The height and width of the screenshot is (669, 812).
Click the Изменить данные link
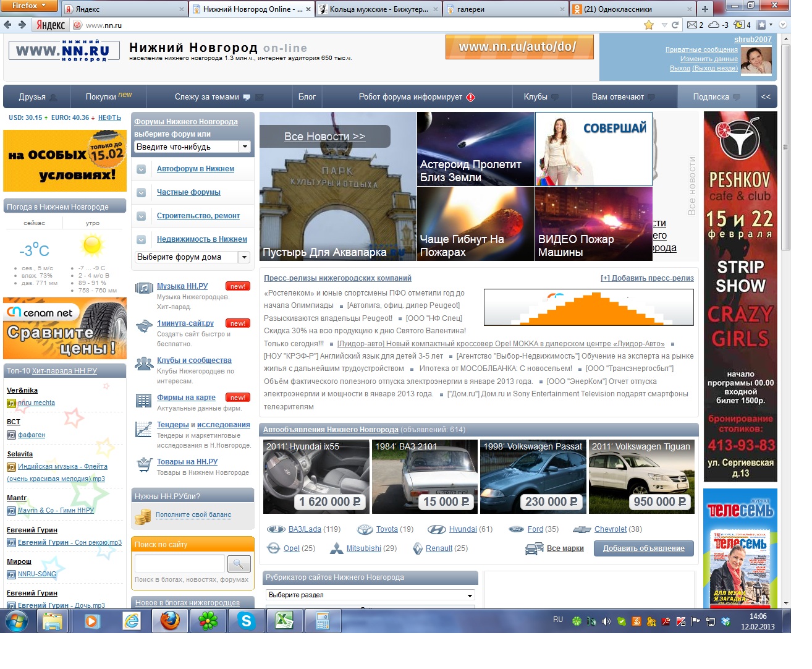pyautogui.click(x=709, y=59)
